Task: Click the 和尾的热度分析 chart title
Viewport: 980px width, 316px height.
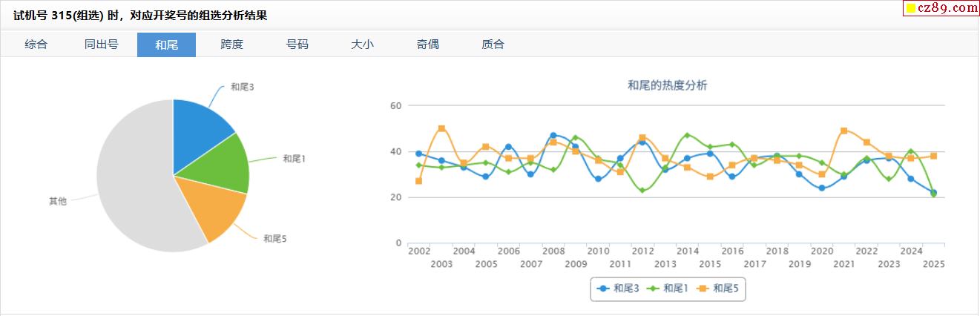Action: click(667, 85)
